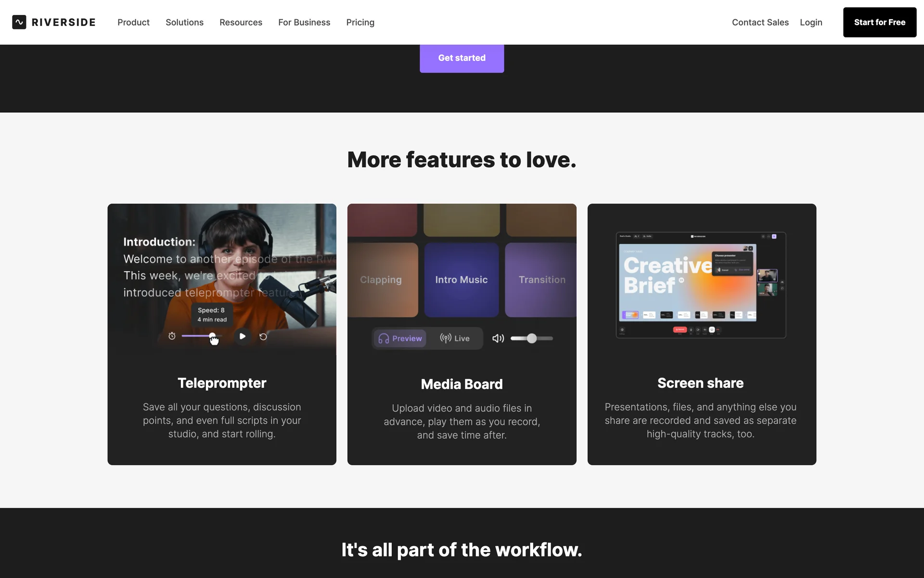Play the Intro Music tile
Image resolution: width=924 pixels, height=578 pixels.
[x=461, y=280]
